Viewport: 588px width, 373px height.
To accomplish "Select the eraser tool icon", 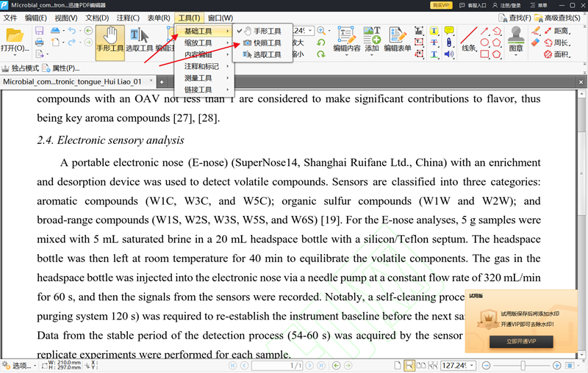I will (x=536, y=43).
